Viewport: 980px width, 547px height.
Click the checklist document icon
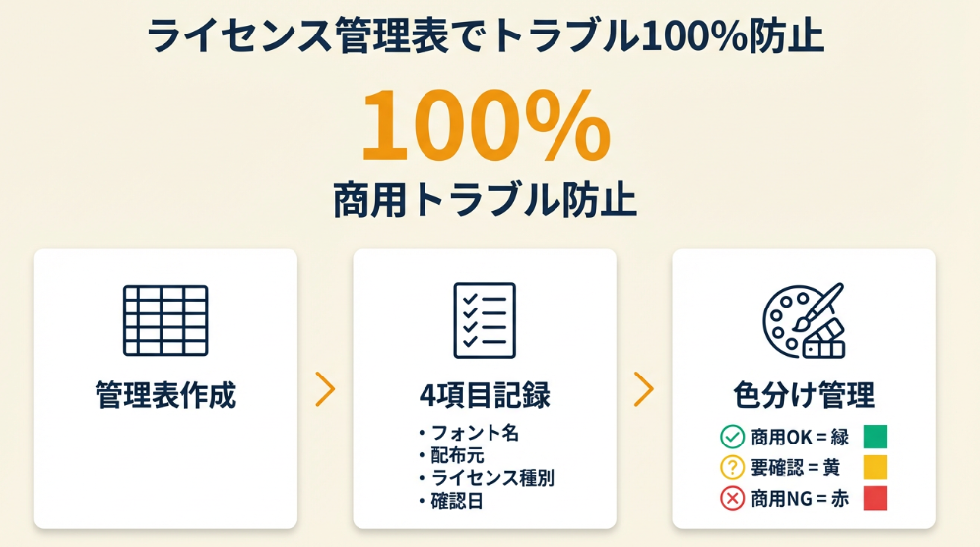pos(484,320)
